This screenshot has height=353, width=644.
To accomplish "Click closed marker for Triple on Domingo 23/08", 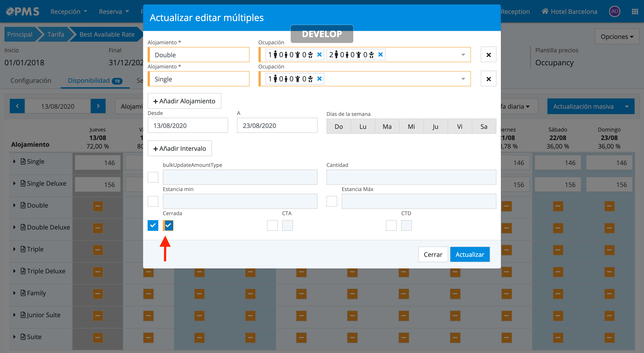I will coord(609,250).
